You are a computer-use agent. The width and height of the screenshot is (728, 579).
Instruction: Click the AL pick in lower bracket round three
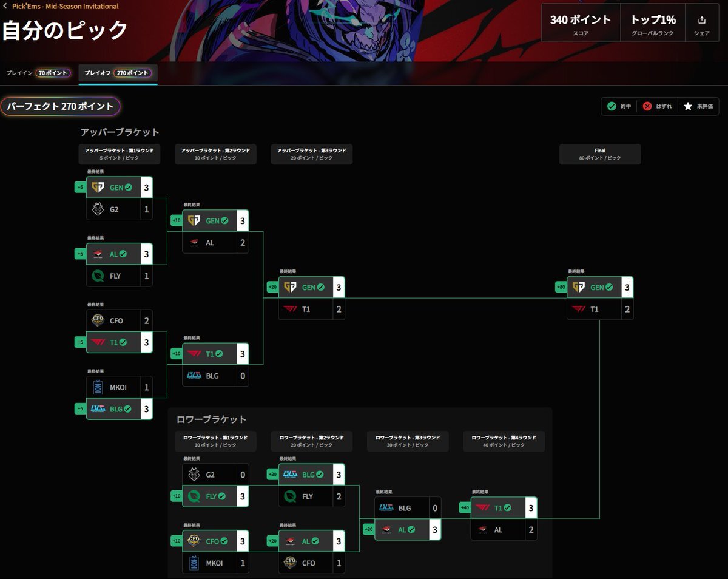point(401,530)
